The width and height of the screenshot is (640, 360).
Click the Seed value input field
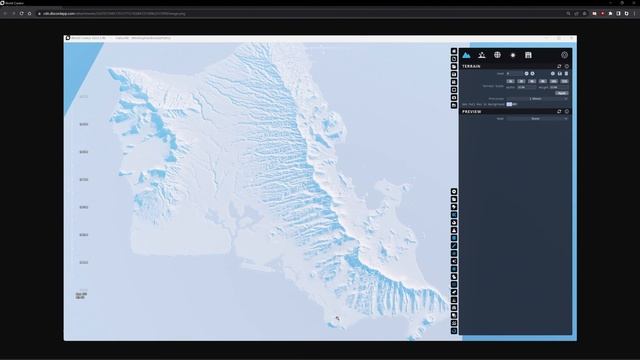[514, 73]
